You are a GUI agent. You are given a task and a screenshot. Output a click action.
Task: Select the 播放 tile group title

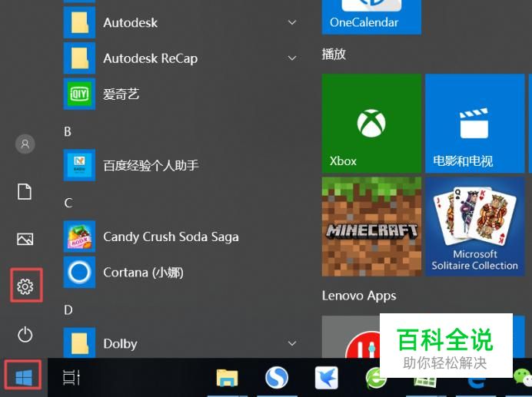[334, 54]
